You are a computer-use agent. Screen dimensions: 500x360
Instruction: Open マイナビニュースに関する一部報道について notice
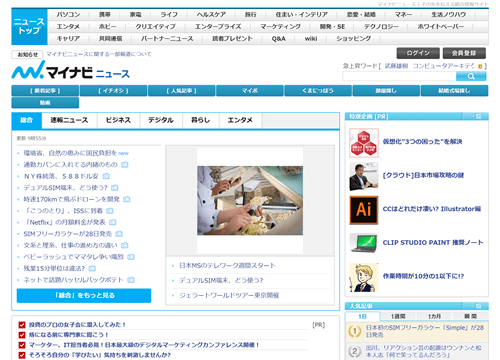click(x=99, y=54)
